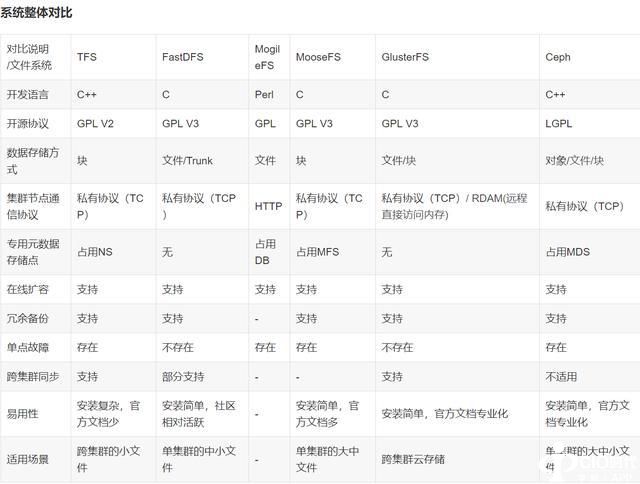Click the "安装简单，社区相对活跃" cell
This screenshot has width=640, height=484.
tap(199, 414)
